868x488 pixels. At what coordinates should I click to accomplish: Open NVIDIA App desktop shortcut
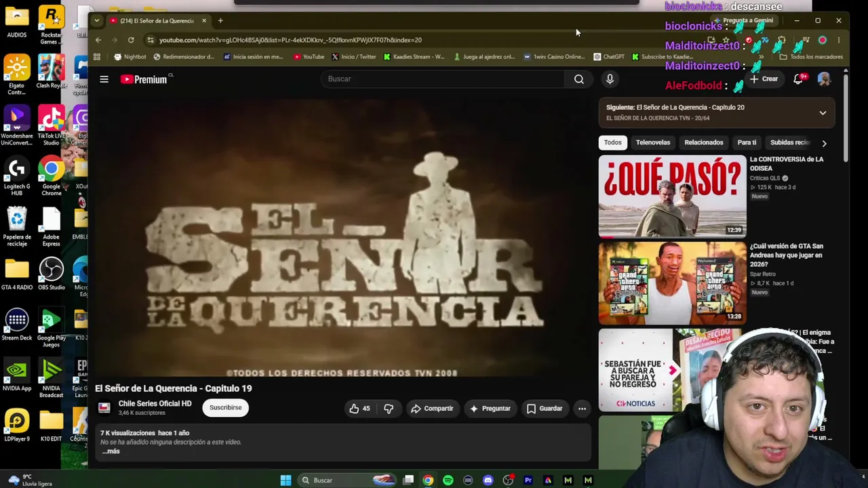17,375
